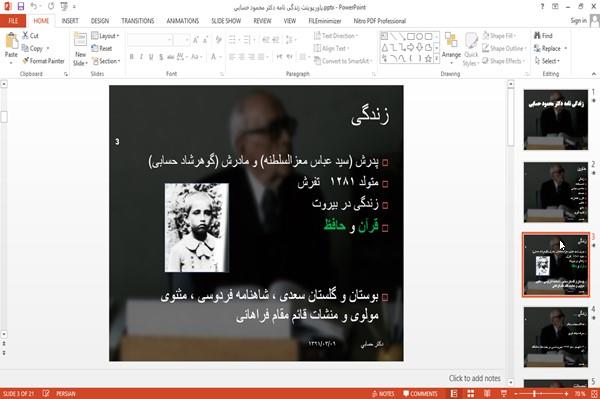Toggle text Shadow formatting
The image size is (600, 399).
161,57
